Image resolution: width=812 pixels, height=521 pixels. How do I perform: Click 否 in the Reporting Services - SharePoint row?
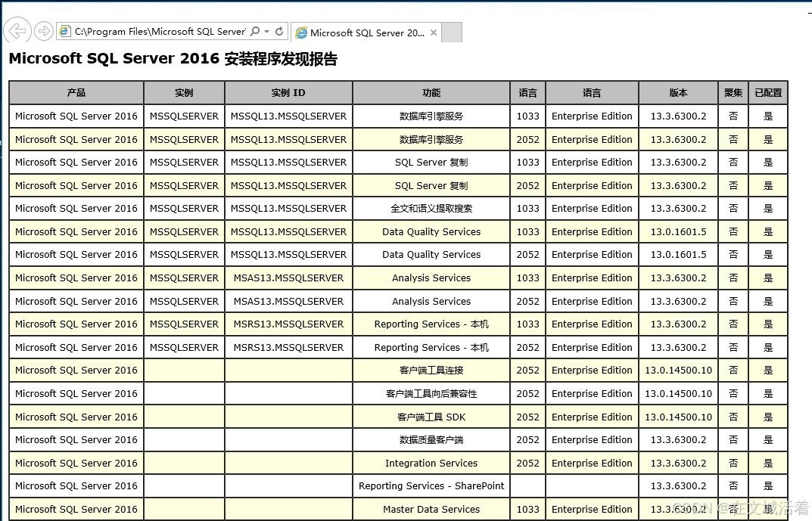point(733,485)
